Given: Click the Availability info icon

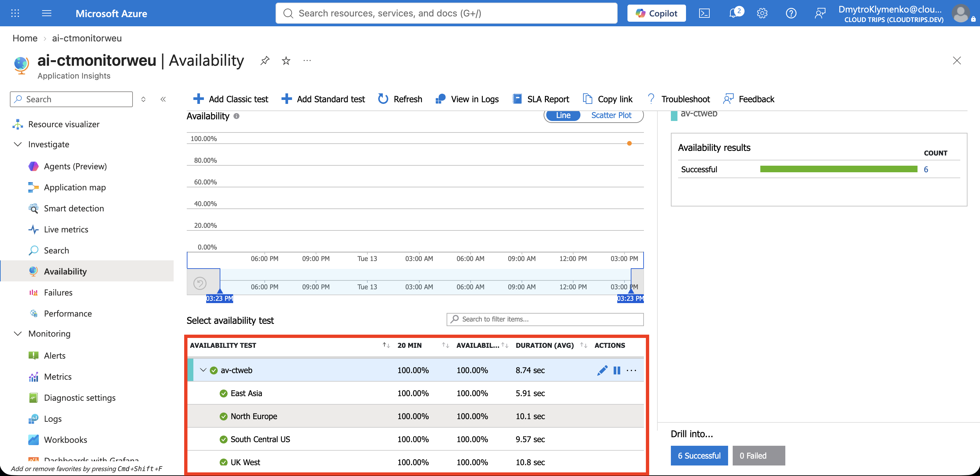Looking at the screenshot, I should pos(236,116).
